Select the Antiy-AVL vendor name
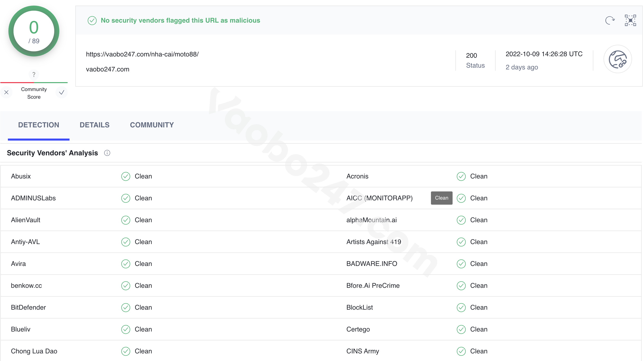The width and height of the screenshot is (644, 361). coord(25,242)
